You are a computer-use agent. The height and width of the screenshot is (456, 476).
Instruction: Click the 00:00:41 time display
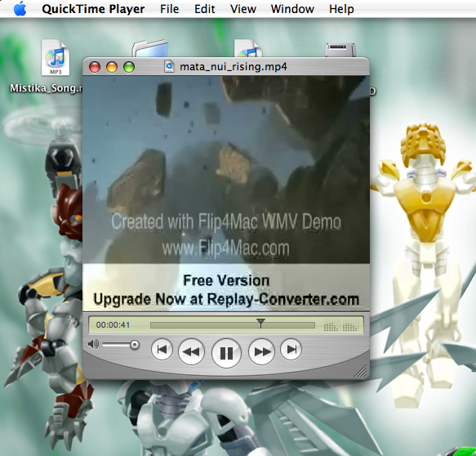tap(113, 325)
